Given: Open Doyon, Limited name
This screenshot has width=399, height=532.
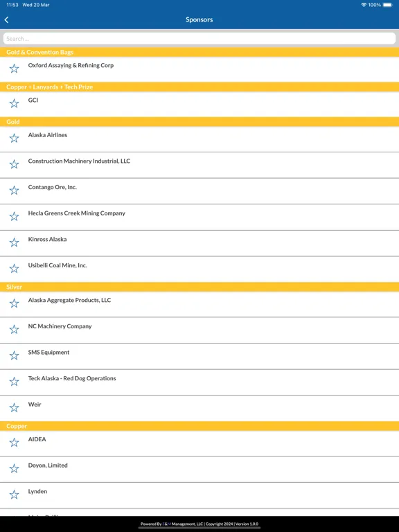Looking at the screenshot, I should click(48, 465).
